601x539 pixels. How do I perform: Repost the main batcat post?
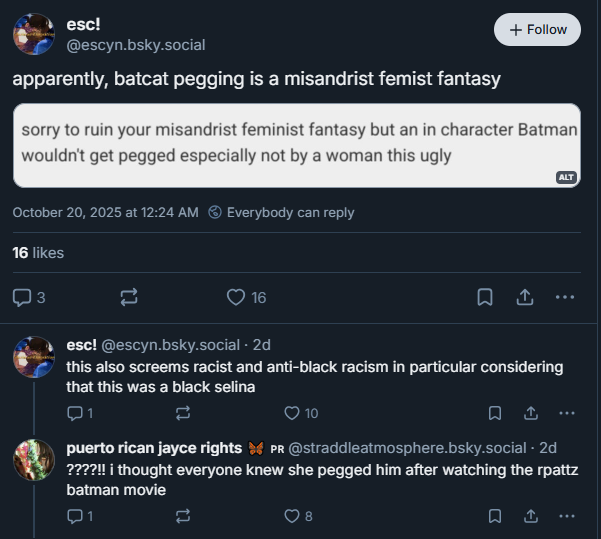click(x=129, y=297)
